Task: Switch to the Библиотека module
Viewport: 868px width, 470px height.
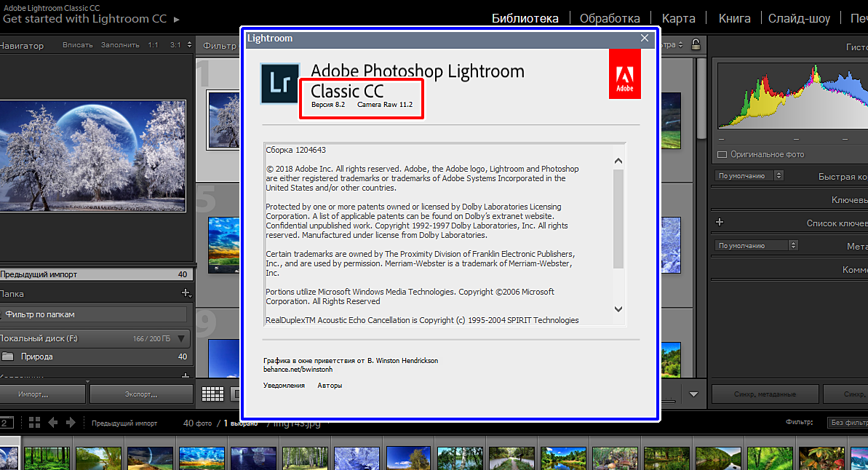Action: 525,18
